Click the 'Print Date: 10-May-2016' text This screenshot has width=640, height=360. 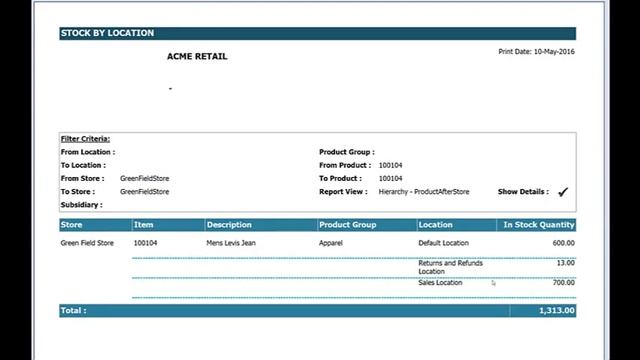pos(536,51)
